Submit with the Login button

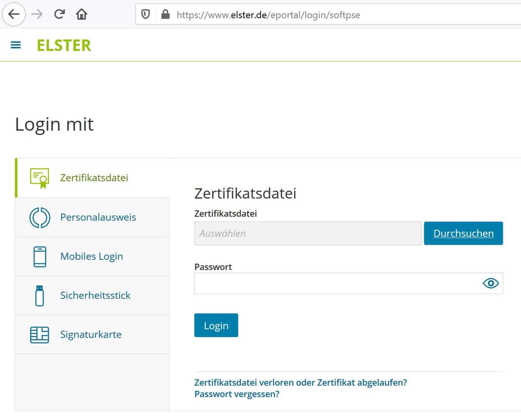point(216,325)
